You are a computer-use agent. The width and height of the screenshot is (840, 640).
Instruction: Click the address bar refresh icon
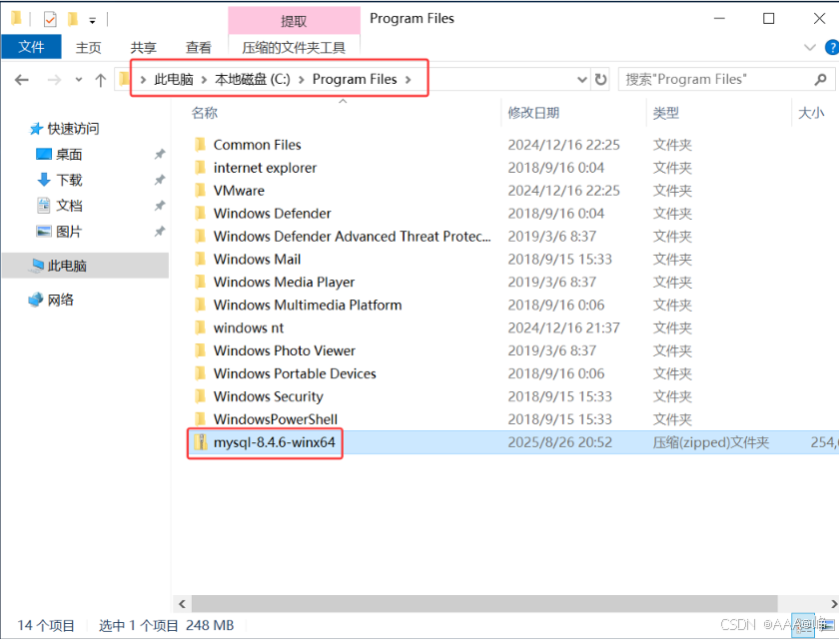600,80
